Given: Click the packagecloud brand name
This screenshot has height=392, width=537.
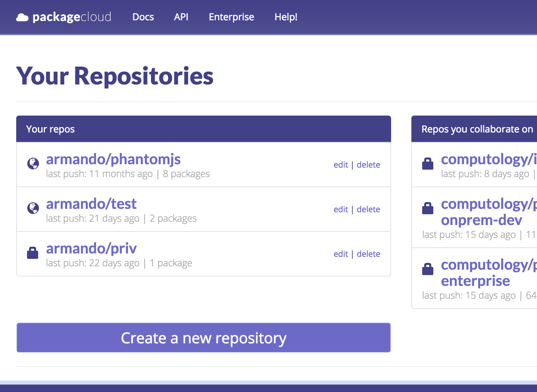Looking at the screenshot, I should click(x=72, y=17).
